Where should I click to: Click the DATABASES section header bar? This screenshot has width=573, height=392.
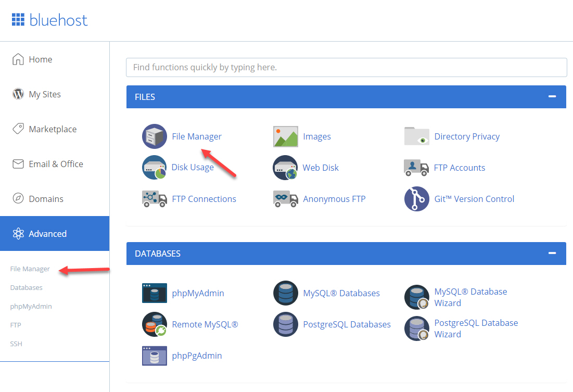pyautogui.click(x=346, y=253)
